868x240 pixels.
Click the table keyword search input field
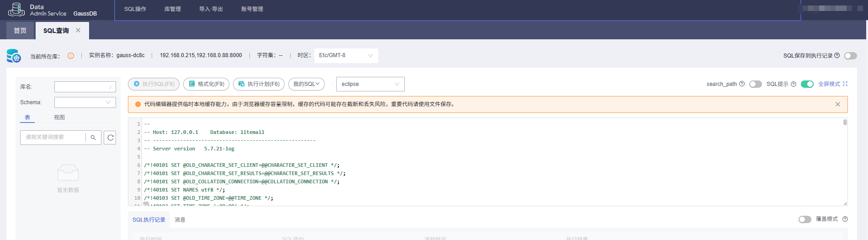pos(53,138)
